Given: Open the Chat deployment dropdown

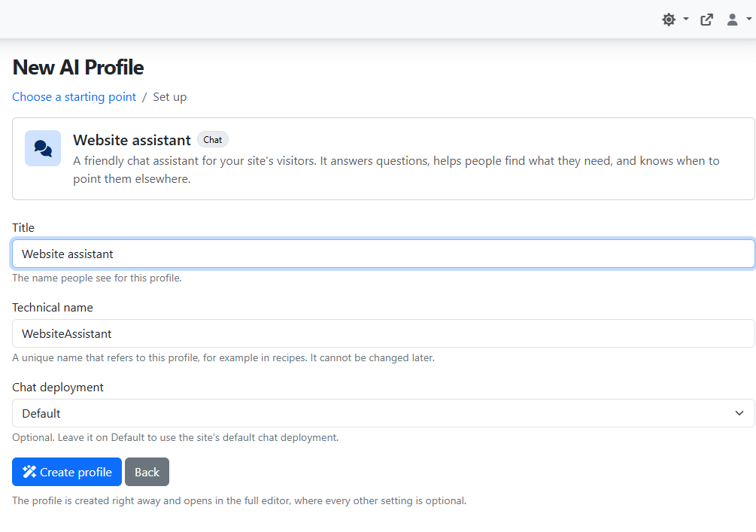Looking at the screenshot, I should click(384, 413).
